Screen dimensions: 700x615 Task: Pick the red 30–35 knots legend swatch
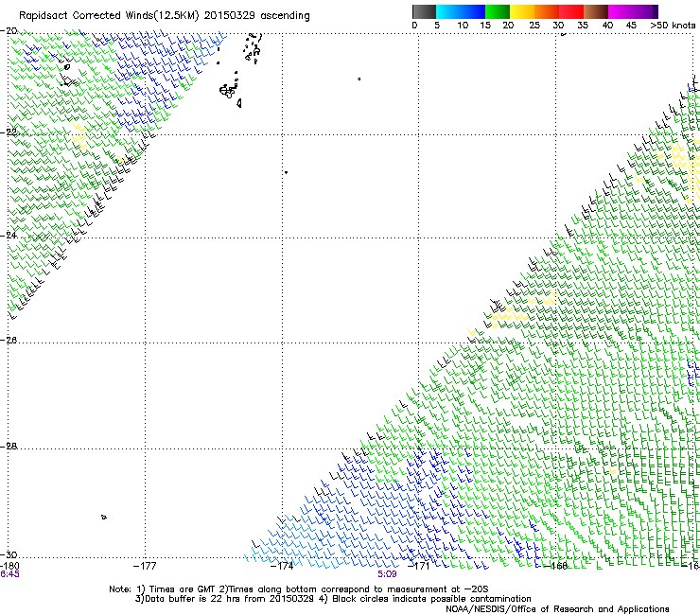(x=571, y=11)
